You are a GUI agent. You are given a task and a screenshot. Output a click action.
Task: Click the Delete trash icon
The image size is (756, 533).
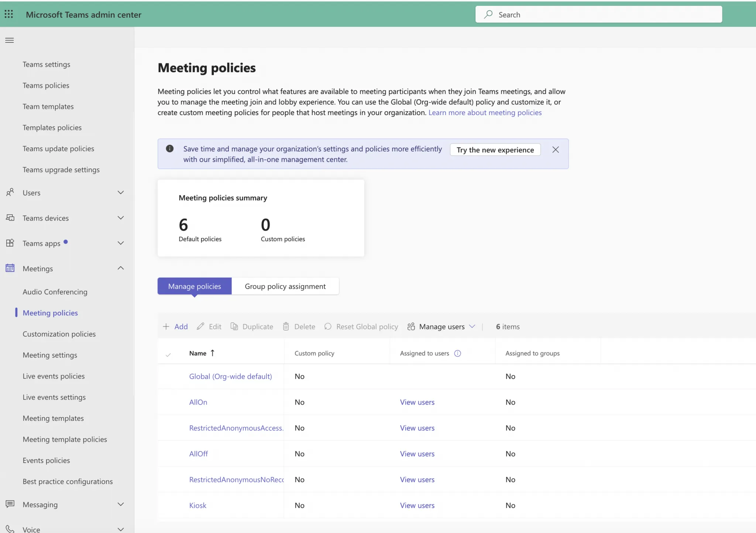[x=286, y=326]
